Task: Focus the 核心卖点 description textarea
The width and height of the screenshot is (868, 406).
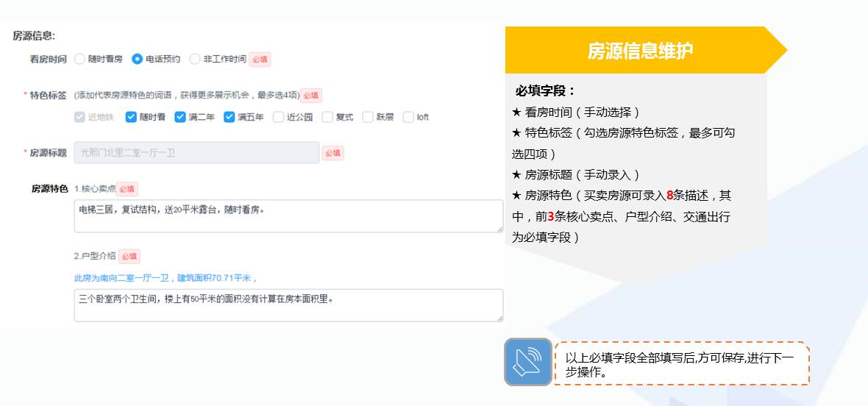Action: point(288,216)
